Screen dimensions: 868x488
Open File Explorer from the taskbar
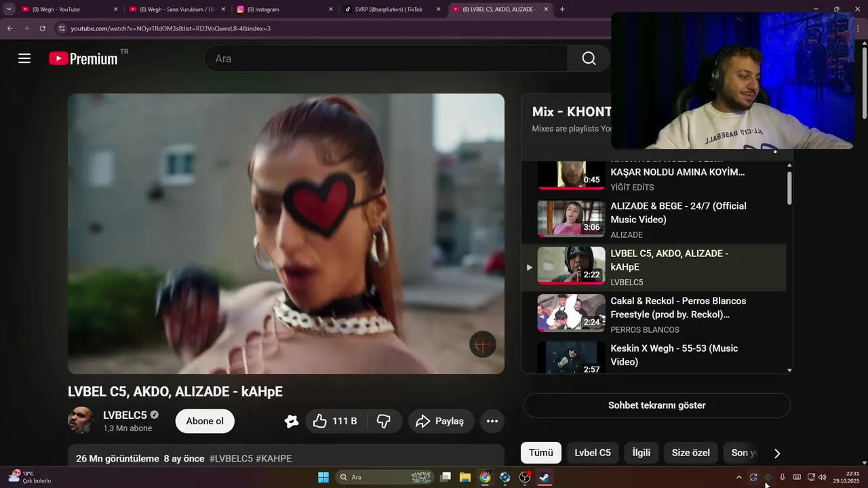point(465,477)
